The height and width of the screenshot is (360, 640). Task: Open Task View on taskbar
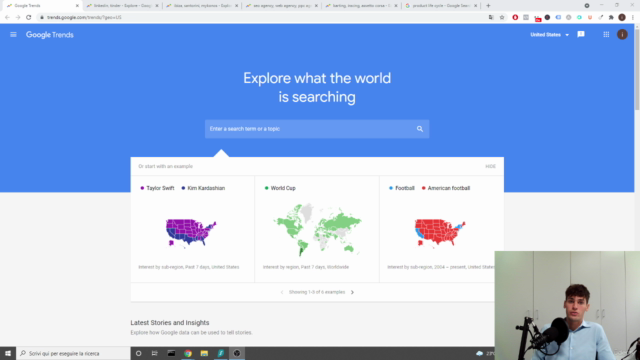click(155, 353)
